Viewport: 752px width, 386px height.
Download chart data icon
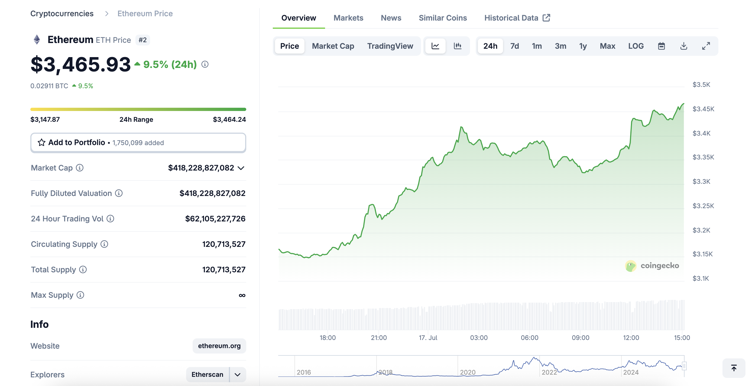pyautogui.click(x=684, y=46)
